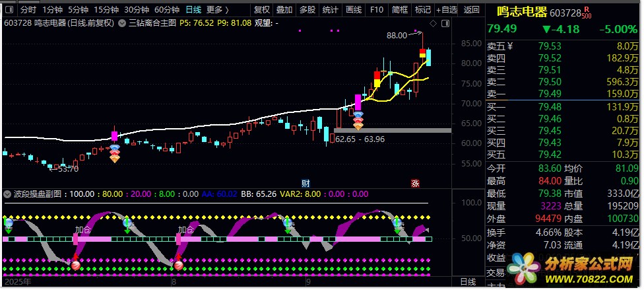Click the red ball buy signal under first 加仓
Viewport: 644px width, 290px height.
76,266
